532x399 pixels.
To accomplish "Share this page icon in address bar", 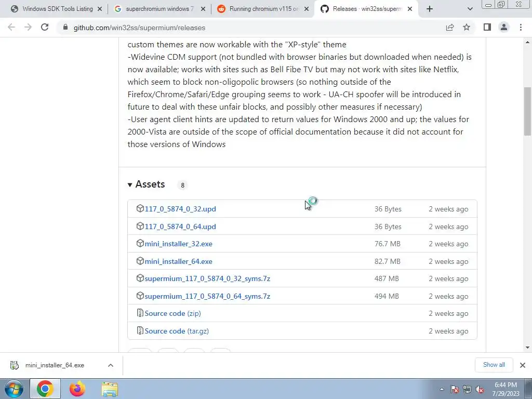I will coord(450,27).
